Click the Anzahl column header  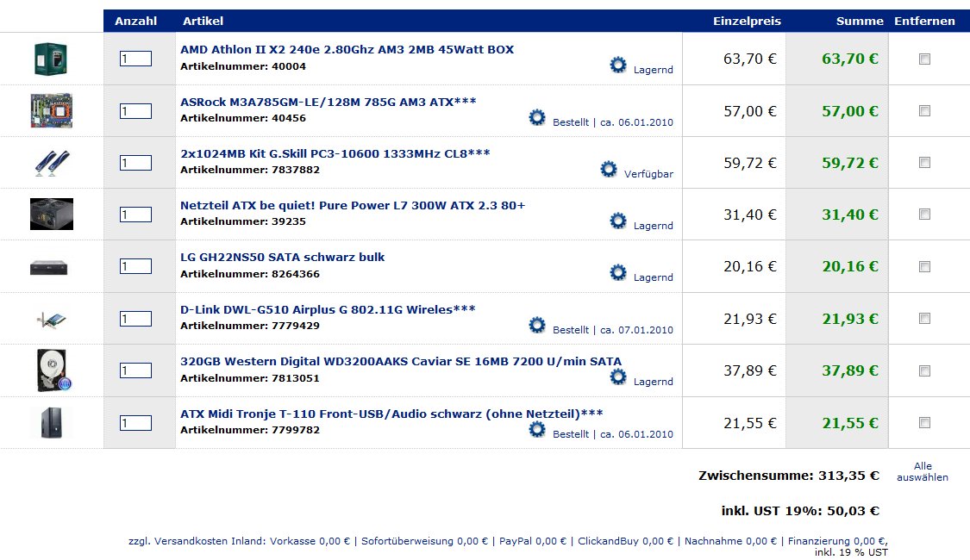coord(136,21)
